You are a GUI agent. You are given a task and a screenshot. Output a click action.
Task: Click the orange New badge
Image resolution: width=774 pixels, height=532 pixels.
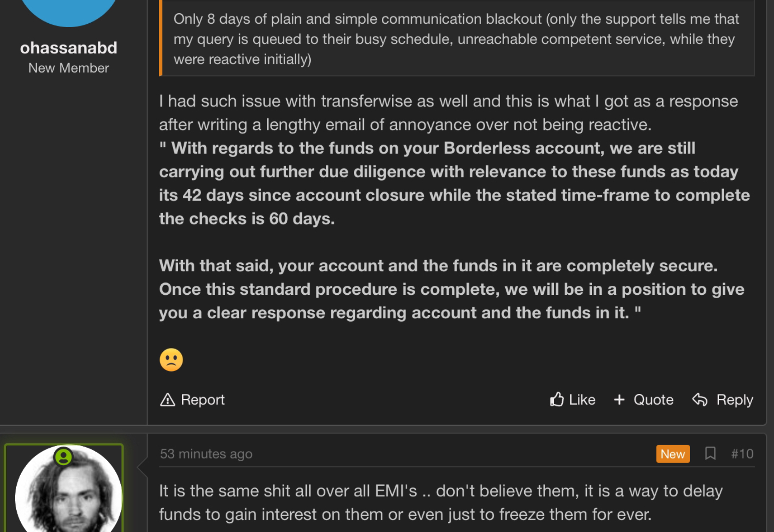pos(673,454)
